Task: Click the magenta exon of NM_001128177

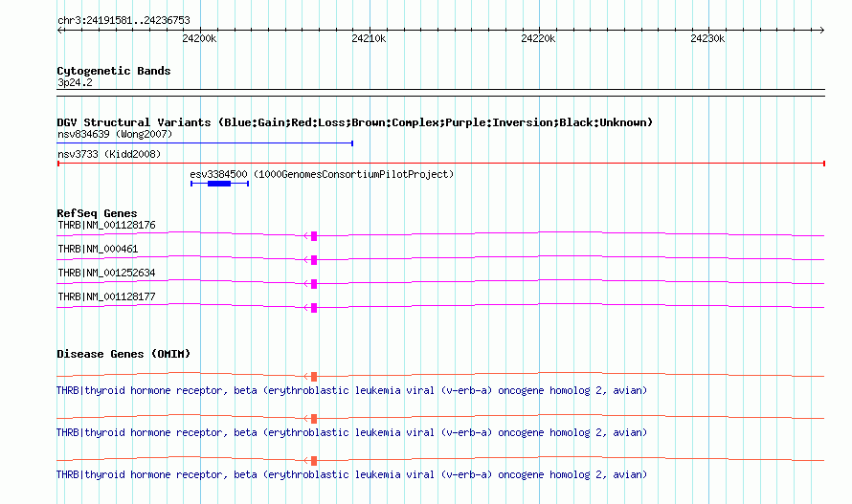Action: (x=314, y=307)
